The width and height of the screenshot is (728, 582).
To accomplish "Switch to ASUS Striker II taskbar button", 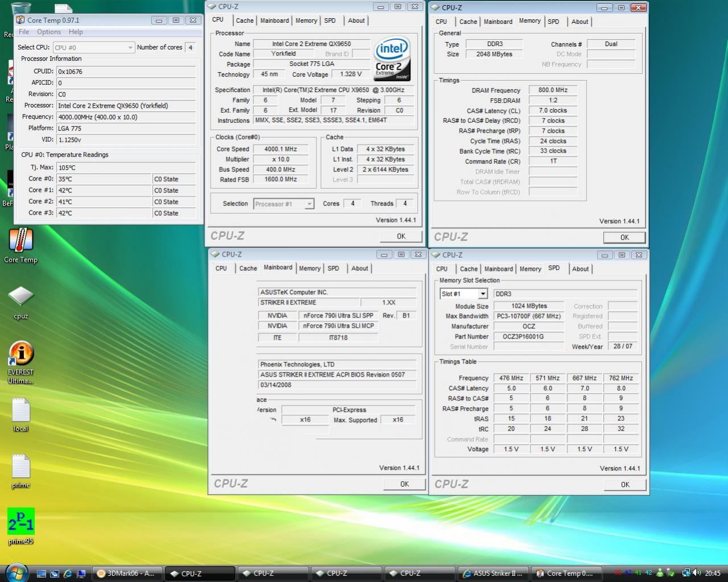I will coord(493,573).
